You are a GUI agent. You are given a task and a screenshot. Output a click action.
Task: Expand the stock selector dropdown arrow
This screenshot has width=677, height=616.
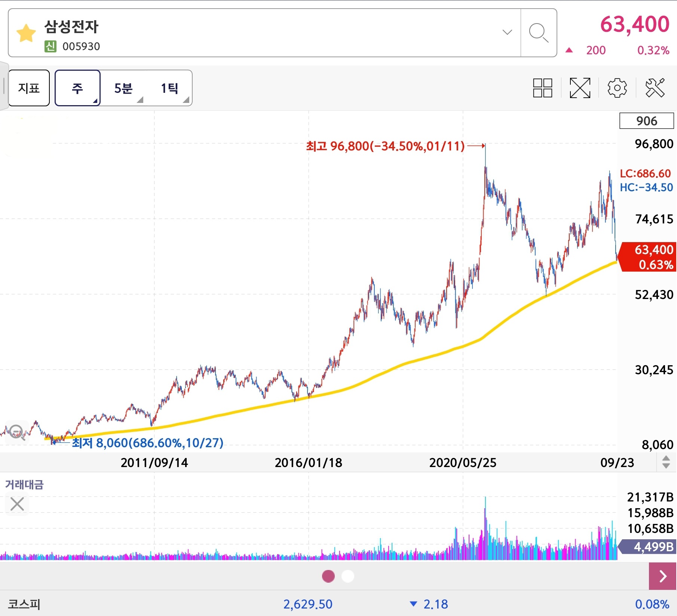pyautogui.click(x=507, y=32)
